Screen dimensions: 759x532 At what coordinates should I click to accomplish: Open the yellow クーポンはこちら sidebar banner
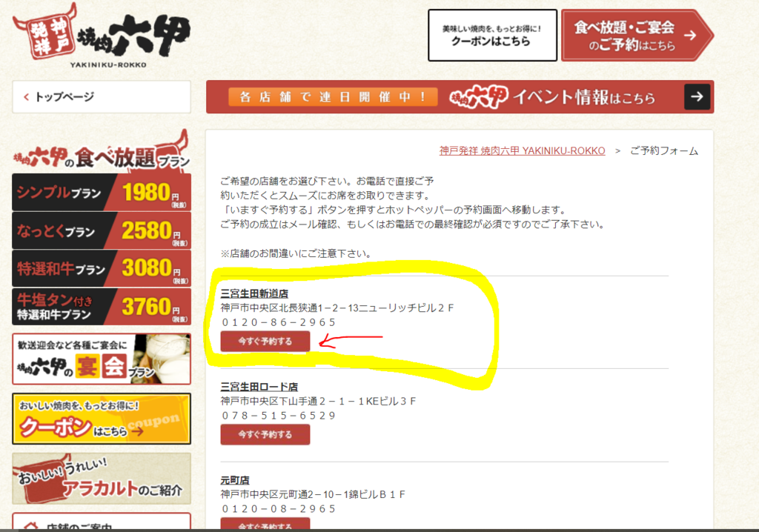tap(101, 419)
